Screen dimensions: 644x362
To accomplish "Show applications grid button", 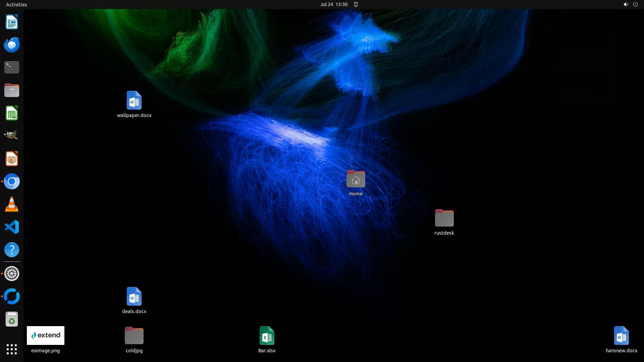I will coord(12,349).
